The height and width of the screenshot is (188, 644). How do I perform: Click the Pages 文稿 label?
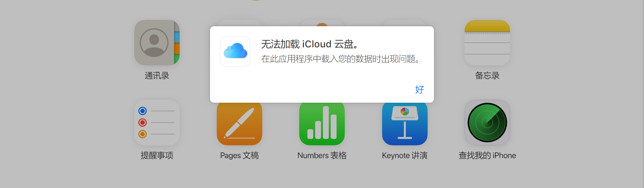click(x=239, y=155)
